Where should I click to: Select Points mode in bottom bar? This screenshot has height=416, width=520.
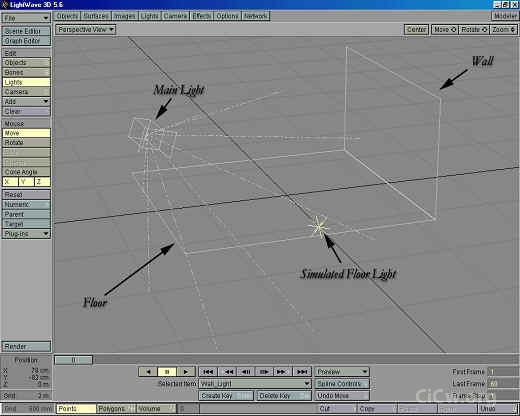[76, 409]
